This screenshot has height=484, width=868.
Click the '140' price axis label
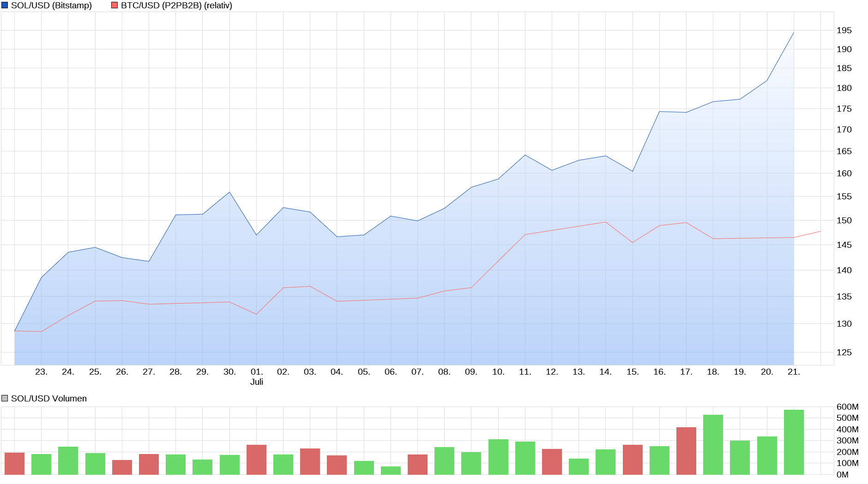844,270
